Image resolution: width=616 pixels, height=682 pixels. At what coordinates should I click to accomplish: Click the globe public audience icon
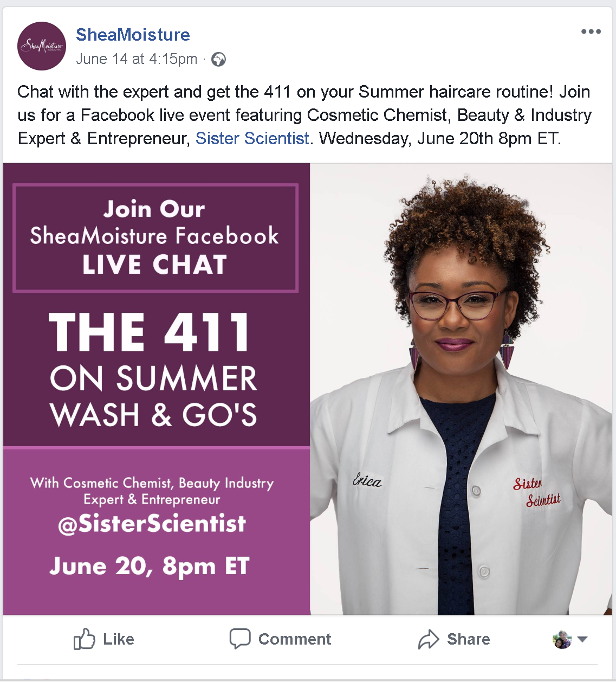(x=218, y=59)
